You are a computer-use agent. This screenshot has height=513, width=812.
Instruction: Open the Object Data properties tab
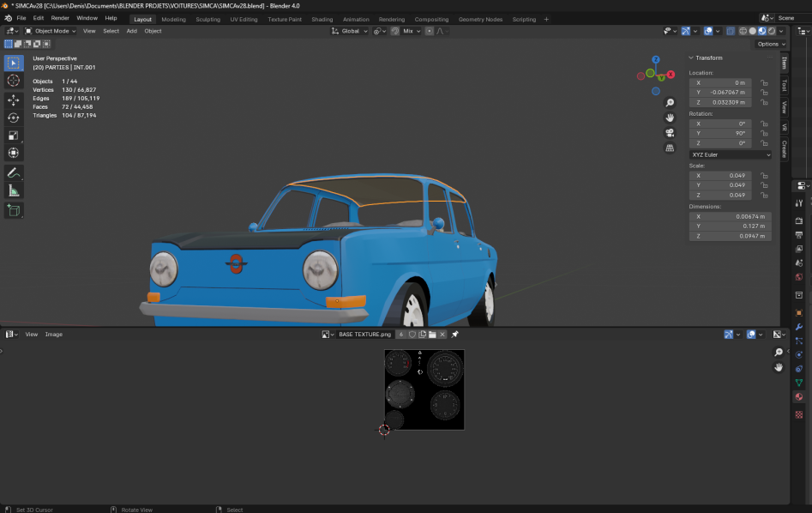(x=799, y=383)
